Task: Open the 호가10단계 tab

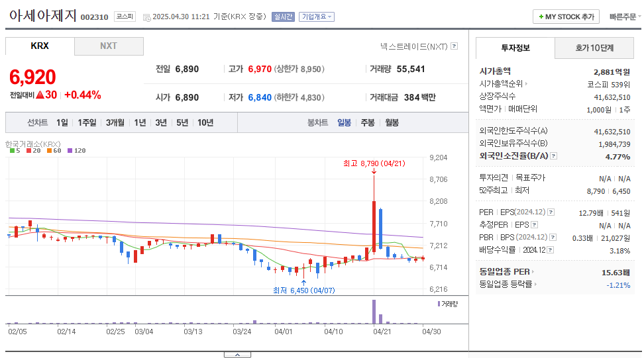Action: (x=594, y=48)
